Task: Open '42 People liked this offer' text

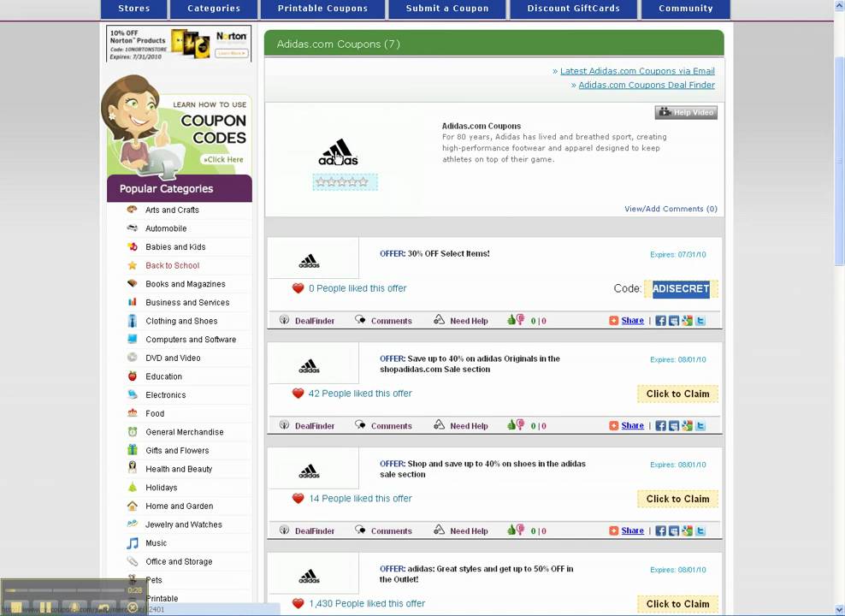Action: pyautogui.click(x=360, y=394)
